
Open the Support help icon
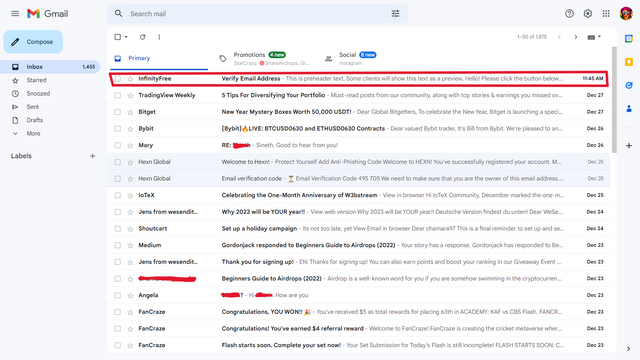pyautogui.click(x=569, y=13)
